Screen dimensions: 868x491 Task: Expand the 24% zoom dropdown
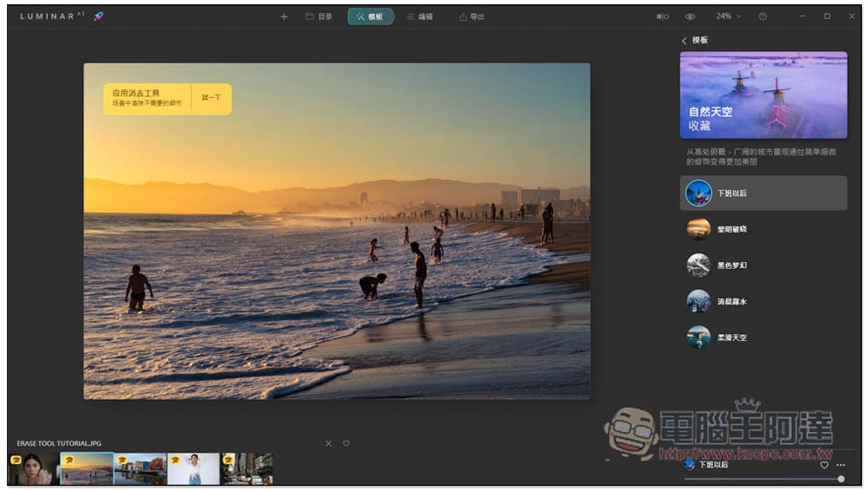pyautogui.click(x=728, y=16)
